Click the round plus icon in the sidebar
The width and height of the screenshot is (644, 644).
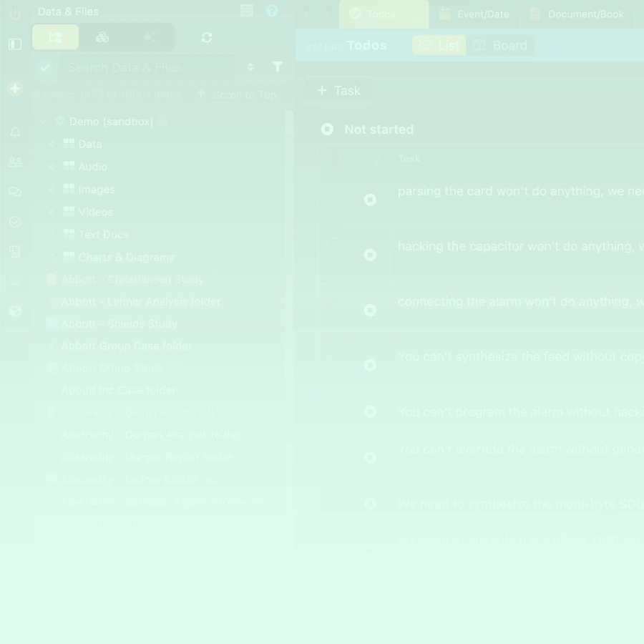(x=15, y=89)
